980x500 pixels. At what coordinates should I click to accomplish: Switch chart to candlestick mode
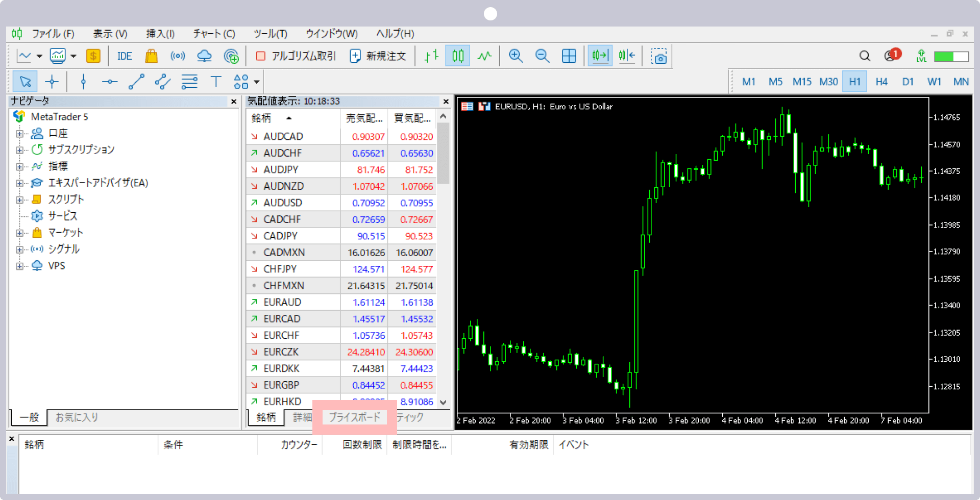tap(458, 56)
